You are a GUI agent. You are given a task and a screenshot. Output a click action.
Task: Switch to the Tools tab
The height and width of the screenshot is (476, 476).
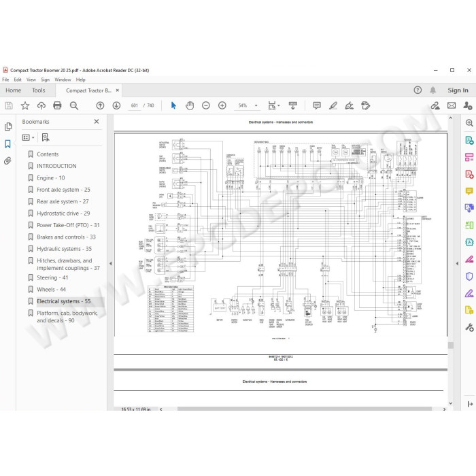[39, 90]
